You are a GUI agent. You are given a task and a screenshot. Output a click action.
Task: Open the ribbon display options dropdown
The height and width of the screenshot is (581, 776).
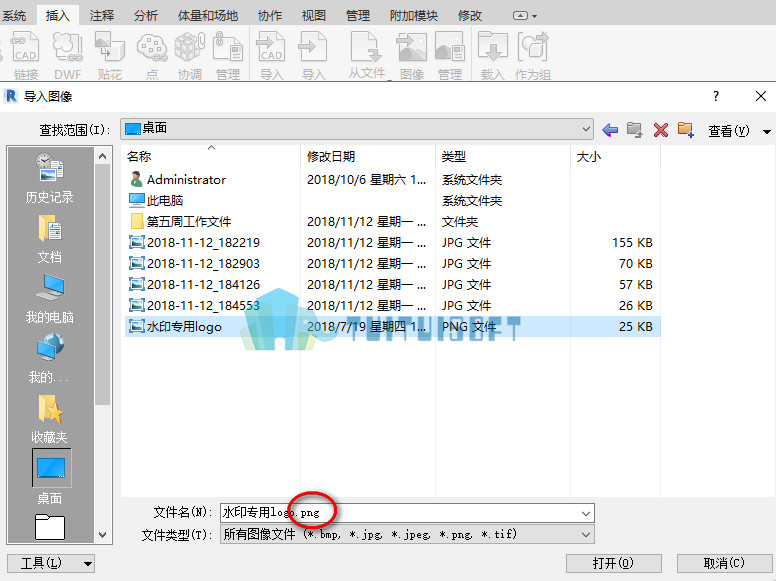[525, 16]
